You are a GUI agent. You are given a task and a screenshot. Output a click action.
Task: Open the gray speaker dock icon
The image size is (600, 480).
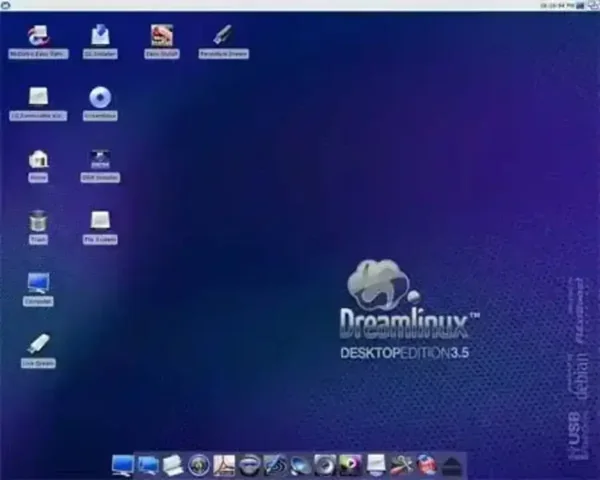click(x=325, y=465)
